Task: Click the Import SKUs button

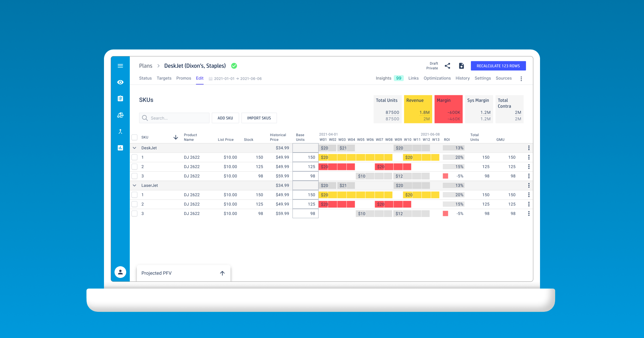Action: tap(259, 118)
